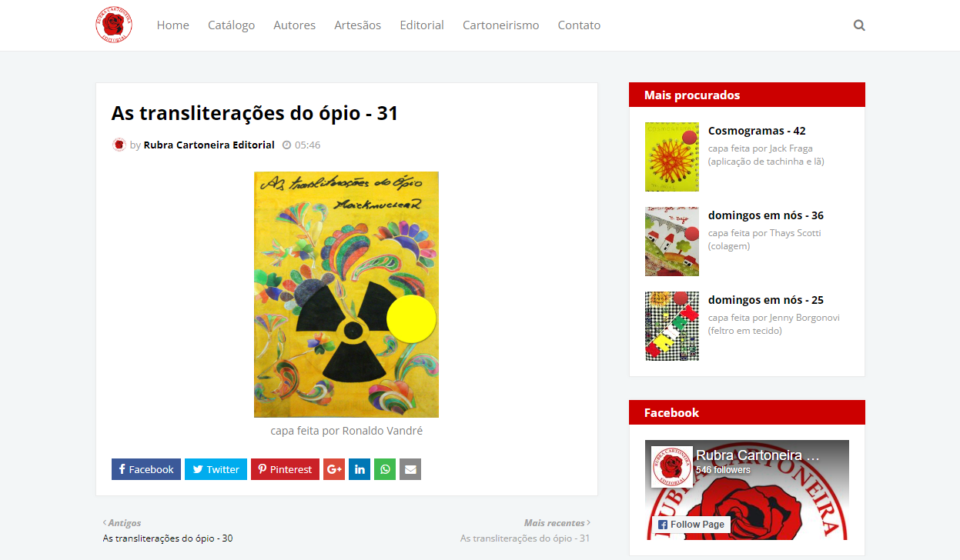Click the book cover image with radiation symbol

[x=346, y=294]
